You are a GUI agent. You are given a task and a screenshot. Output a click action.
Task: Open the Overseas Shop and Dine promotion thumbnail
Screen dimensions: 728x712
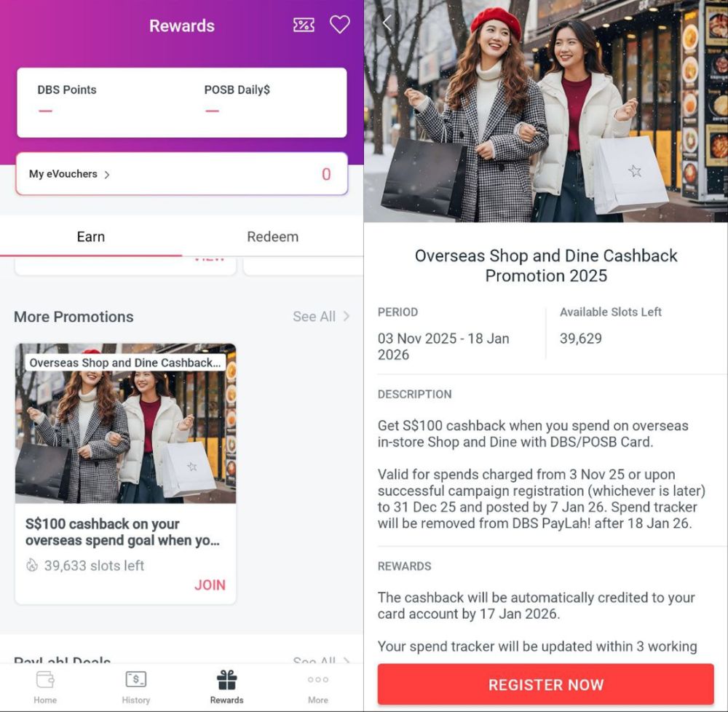pos(125,423)
